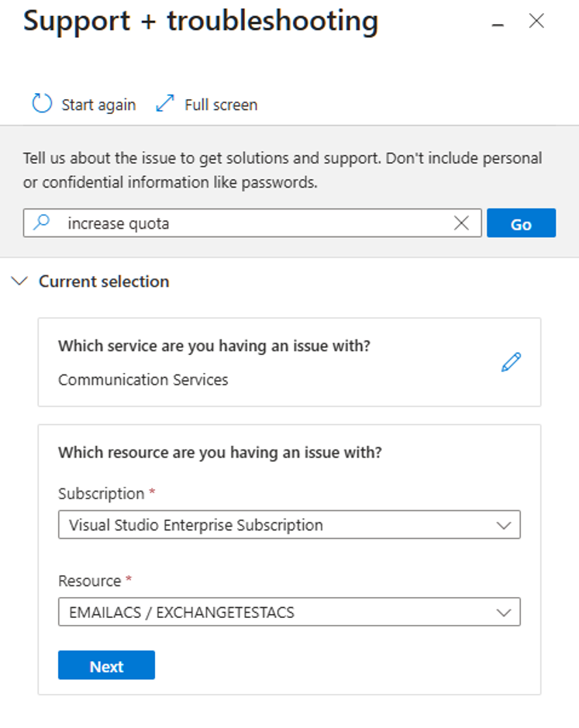
Task: Click the Start again refresh icon
Action: tap(42, 104)
